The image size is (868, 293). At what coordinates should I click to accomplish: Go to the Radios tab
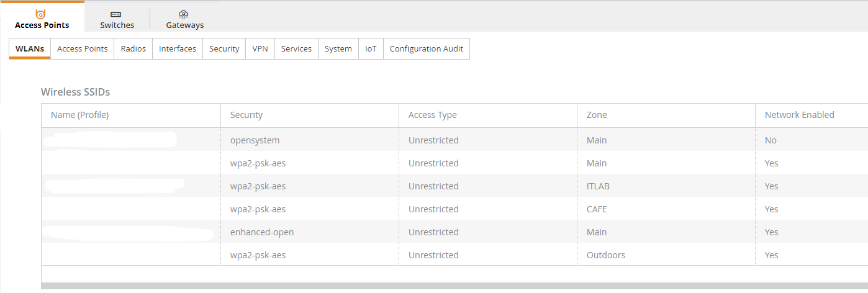(133, 48)
